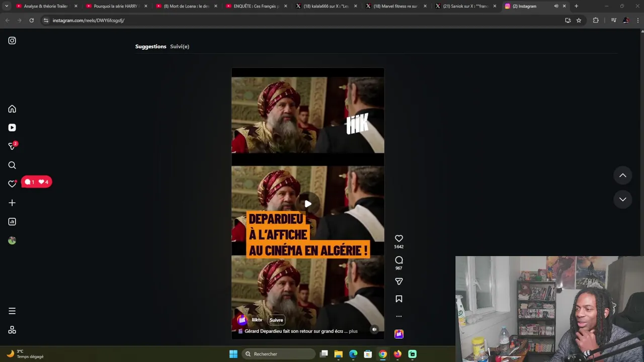Image resolution: width=644 pixels, height=362 pixels.
Task: Open Task View on the taskbar
Action: pyautogui.click(x=324, y=354)
